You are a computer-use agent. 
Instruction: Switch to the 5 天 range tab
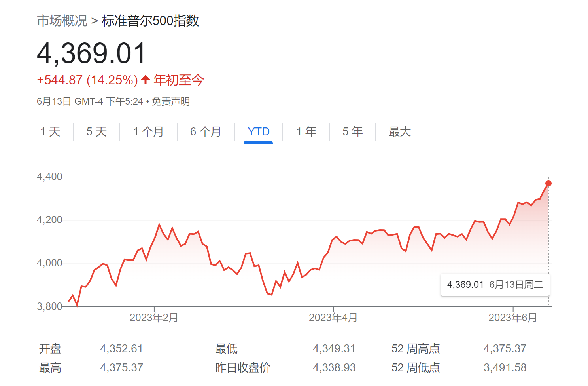pyautogui.click(x=96, y=131)
